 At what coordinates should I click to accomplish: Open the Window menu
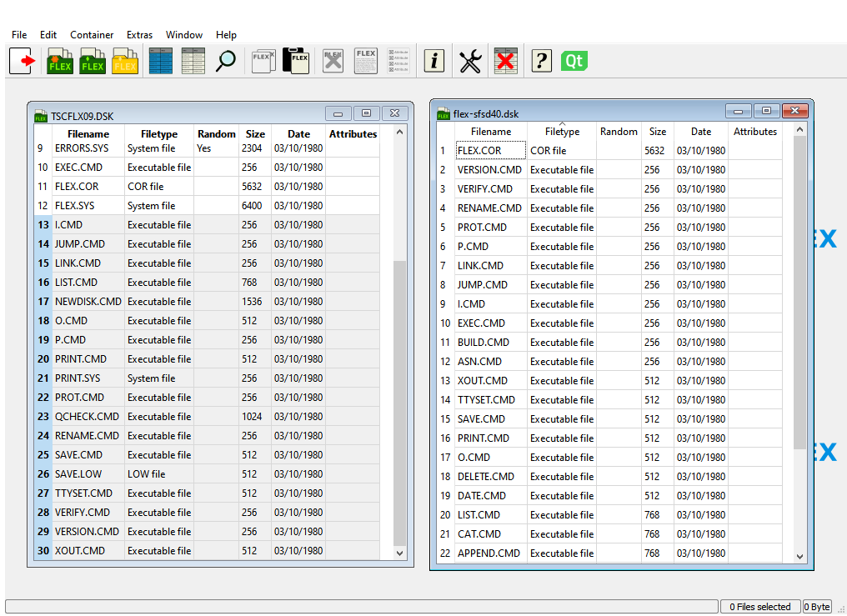[x=184, y=34]
